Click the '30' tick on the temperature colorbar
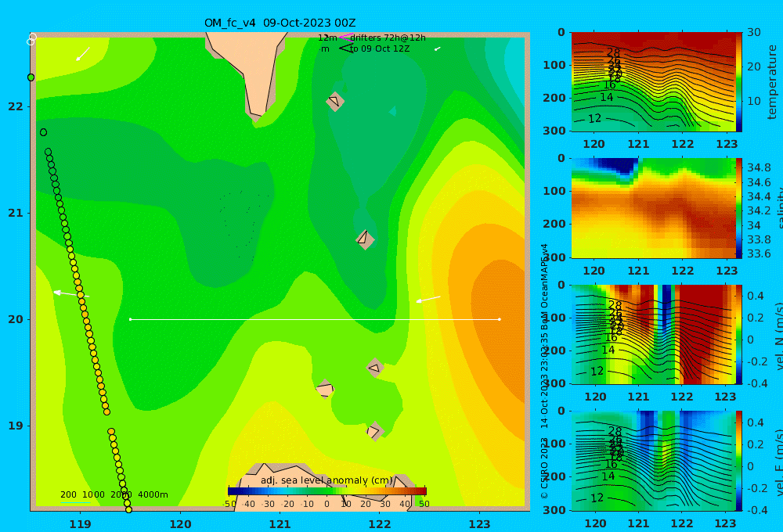 tap(754, 32)
